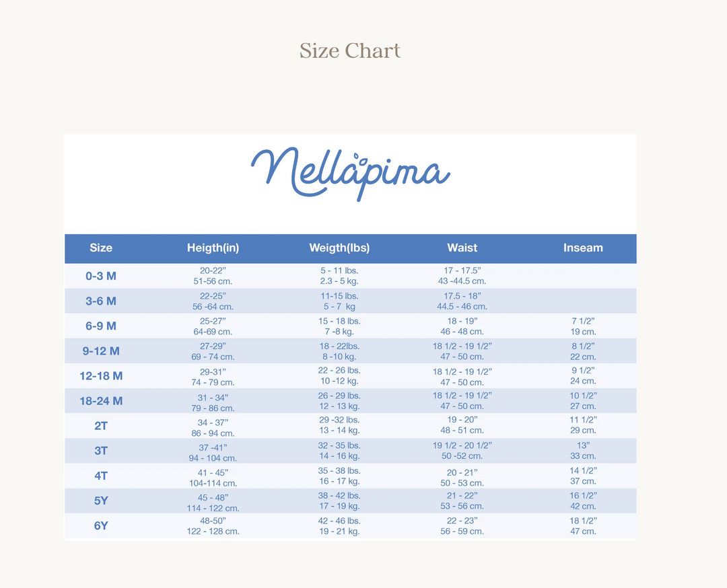
Task: Click the 0-3 M size row label
Action: pyautogui.click(x=101, y=276)
